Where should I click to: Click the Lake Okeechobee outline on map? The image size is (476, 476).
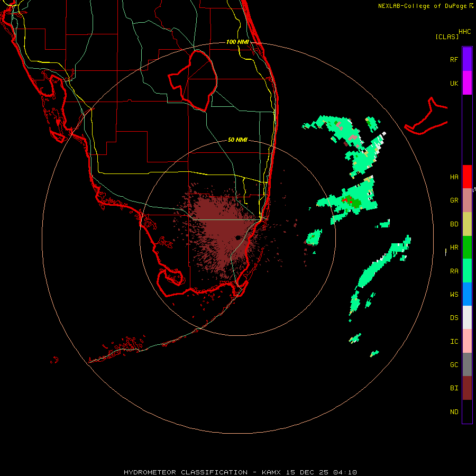193,80
